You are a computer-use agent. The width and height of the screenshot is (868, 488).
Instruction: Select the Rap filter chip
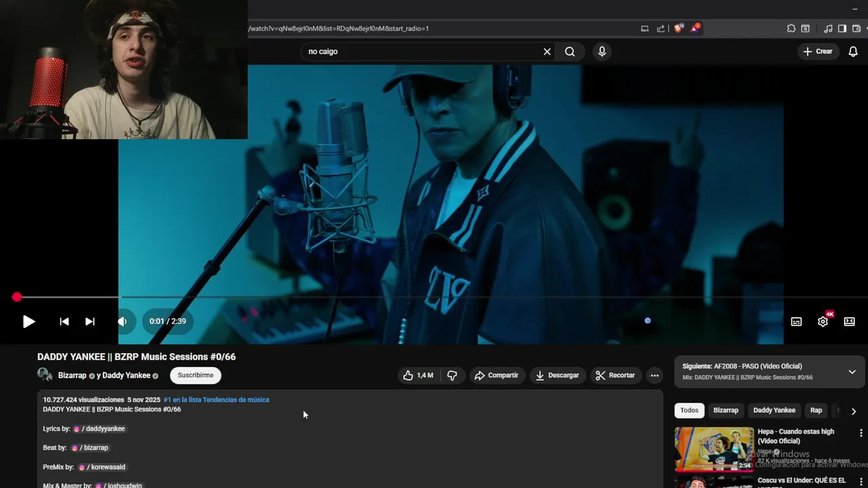coord(816,410)
